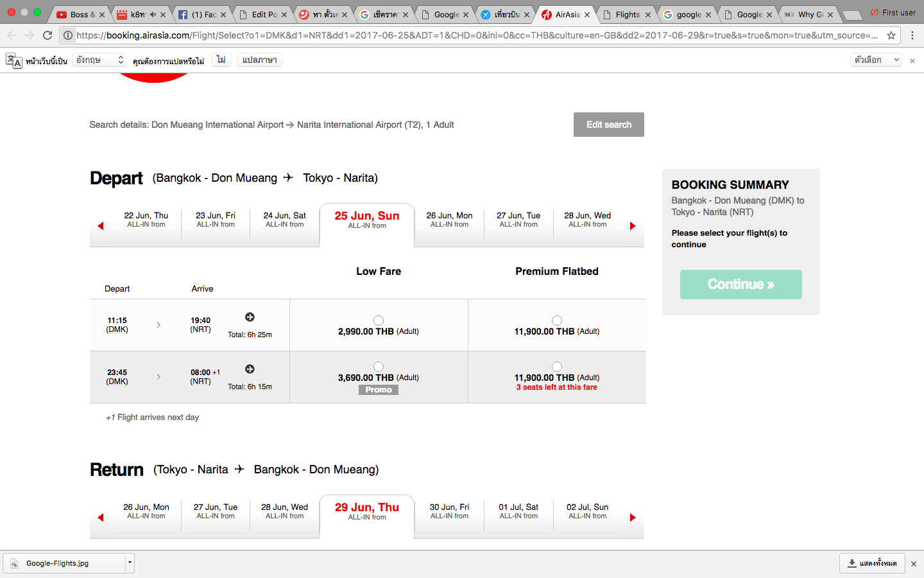Click the First user profile button
This screenshot has height=578, width=924.
point(893,12)
